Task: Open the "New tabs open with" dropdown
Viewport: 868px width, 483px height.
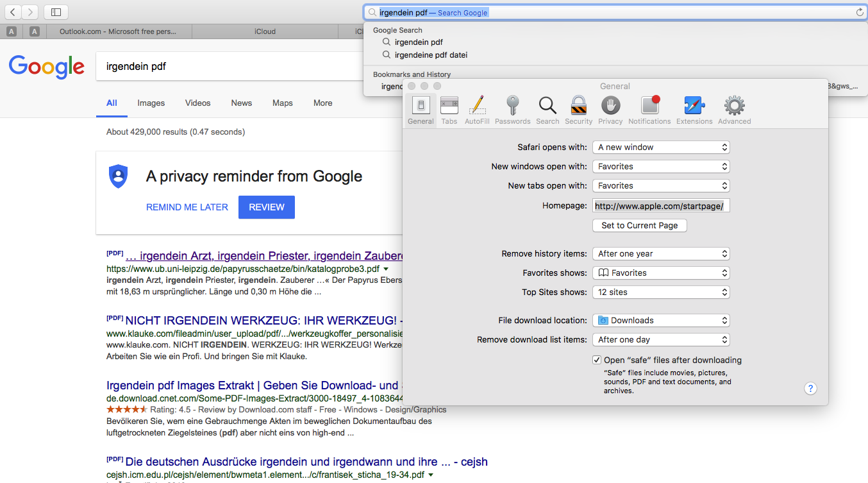Action: [661, 185]
